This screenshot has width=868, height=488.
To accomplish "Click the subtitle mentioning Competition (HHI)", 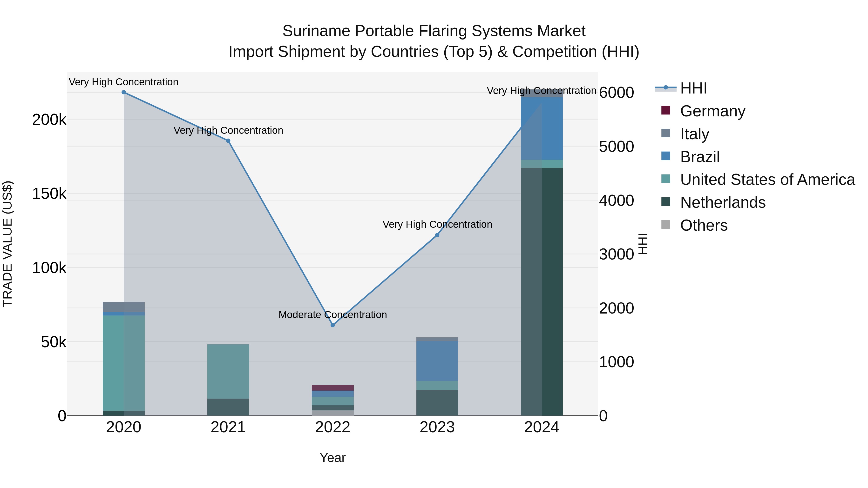I will (x=434, y=52).
